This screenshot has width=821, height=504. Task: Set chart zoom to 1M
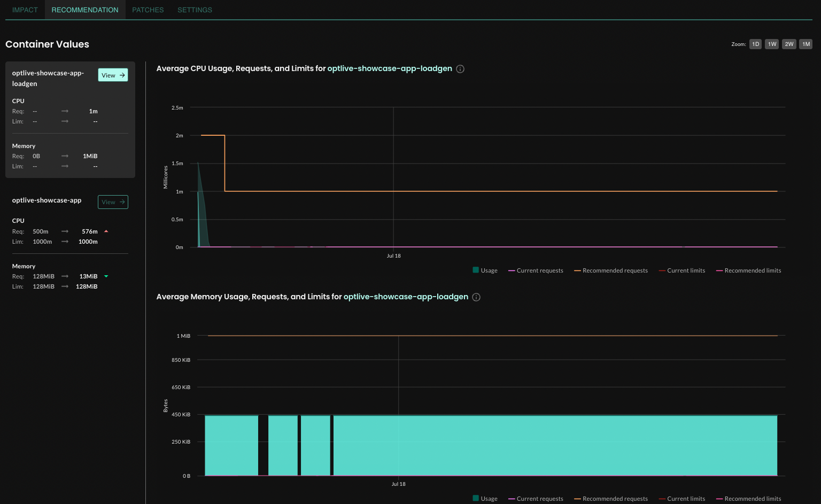806,44
